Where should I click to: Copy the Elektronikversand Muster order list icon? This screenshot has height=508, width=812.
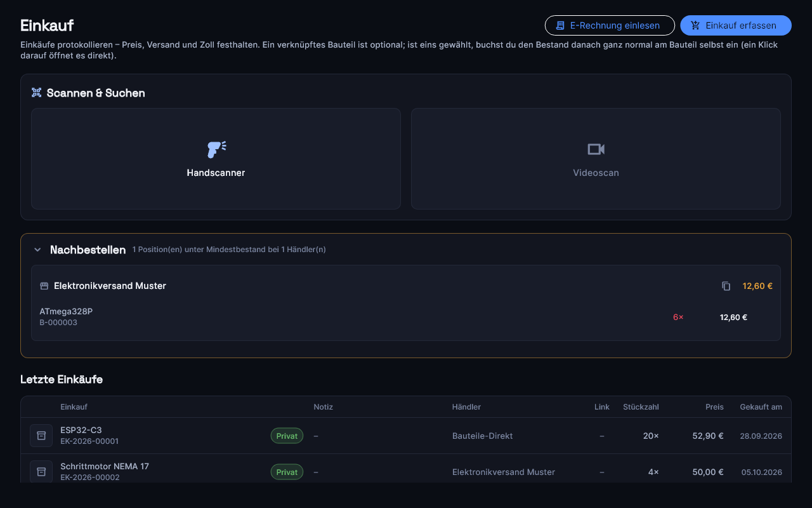point(726,286)
